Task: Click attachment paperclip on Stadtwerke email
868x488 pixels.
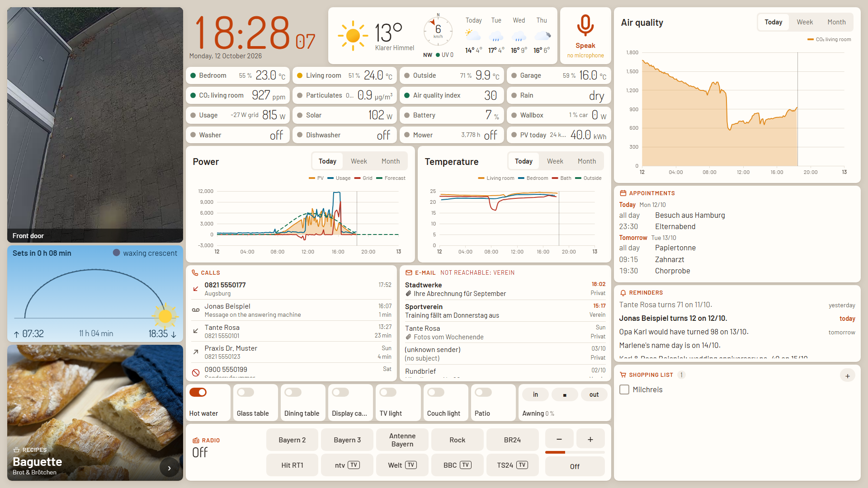Action: click(x=408, y=294)
